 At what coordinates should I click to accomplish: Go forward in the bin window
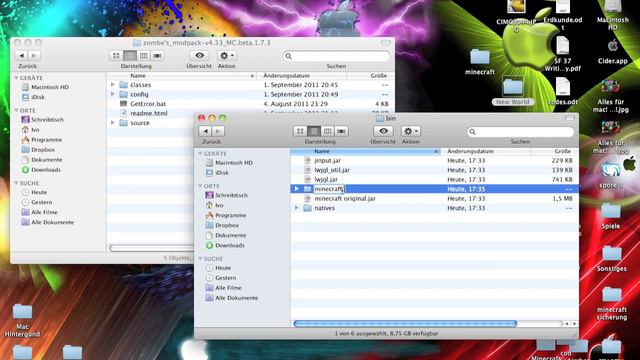point(218,131)
